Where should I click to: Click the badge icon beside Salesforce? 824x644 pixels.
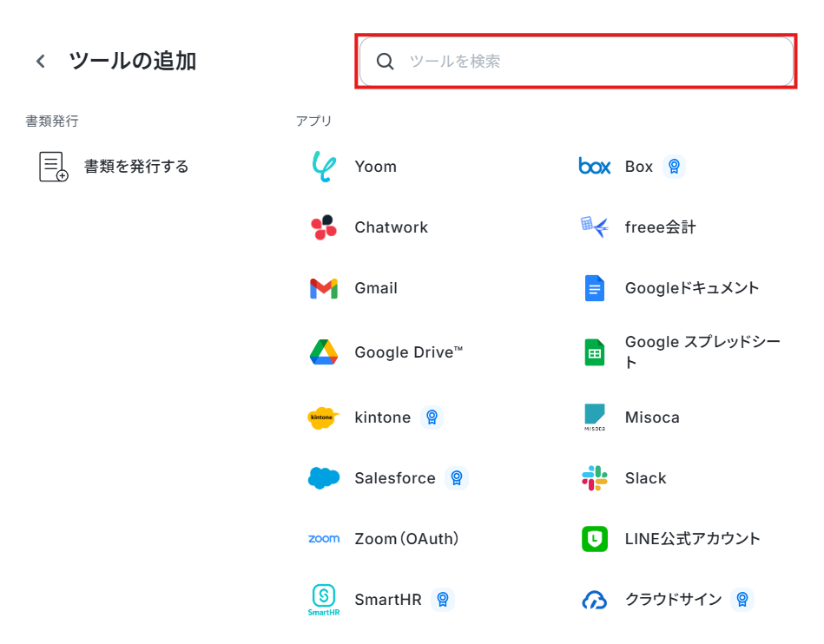(x=457, y=478)
